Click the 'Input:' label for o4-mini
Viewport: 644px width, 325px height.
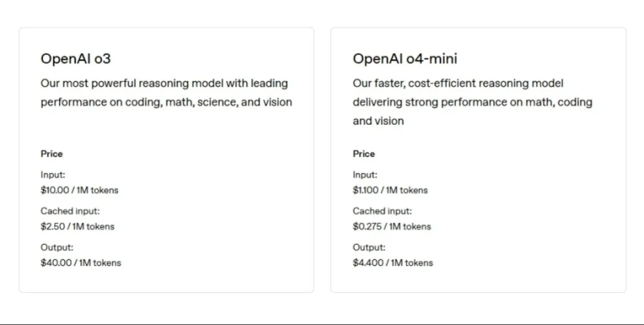[366, 175]
